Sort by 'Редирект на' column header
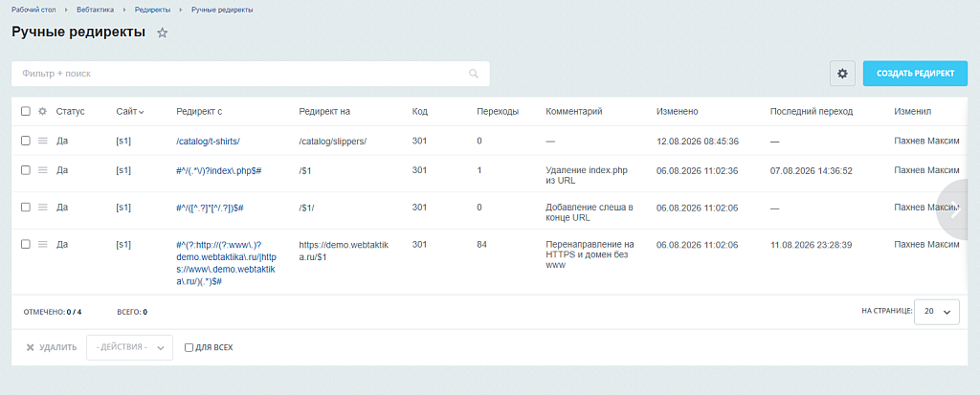This screenshot has width=980, height=395. (x=324, y=111)
